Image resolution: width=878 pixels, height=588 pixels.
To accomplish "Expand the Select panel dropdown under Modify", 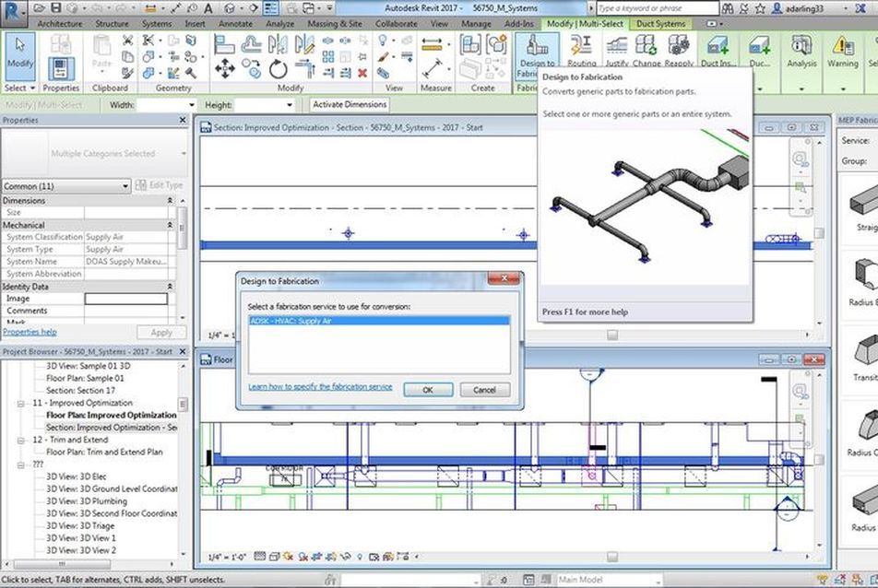I will click(x=19, y=88).
